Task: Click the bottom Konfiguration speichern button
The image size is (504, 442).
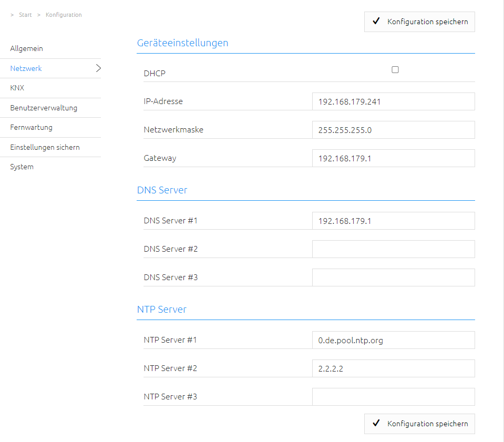Action: (x=419, y=424)
